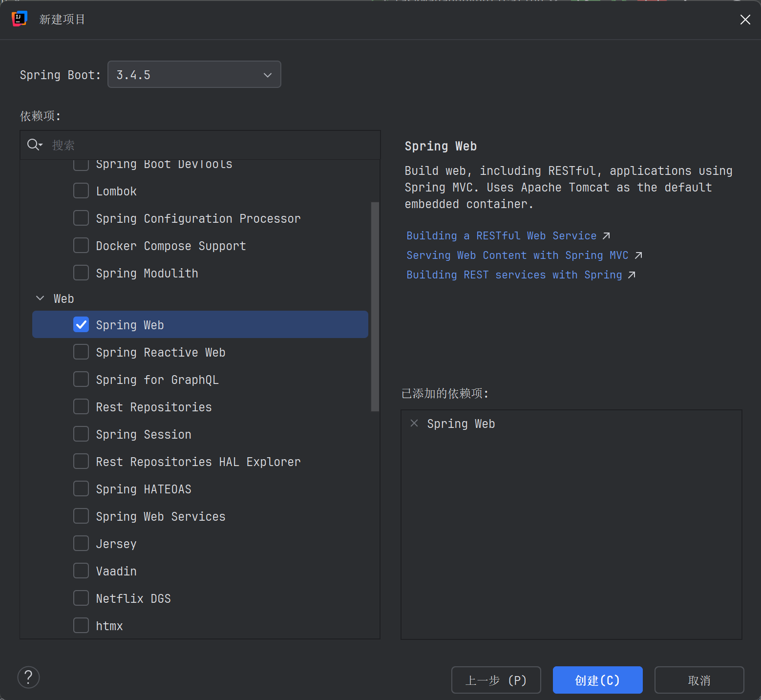Image resolution: width=761 pixels, height=700 pixels.
Task: Click the 创建(C) button
Action: pos(597,680)
